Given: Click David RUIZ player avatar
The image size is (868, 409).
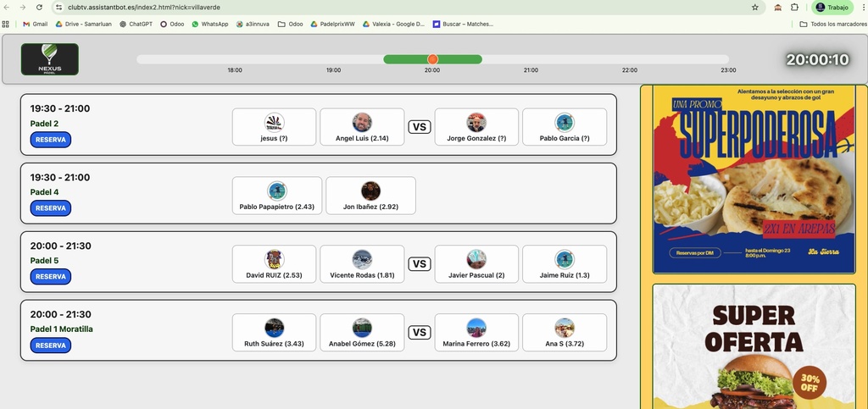Looking at the screenshot, I should (274, 259).
